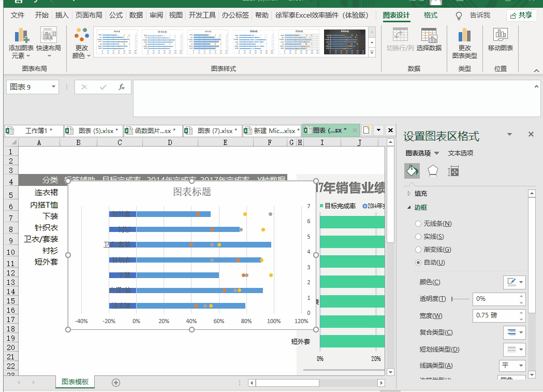This screenshot has height=392, width=543.
Task: Open the 图表选项 chart options dropdown
Action: pos(422,153)
